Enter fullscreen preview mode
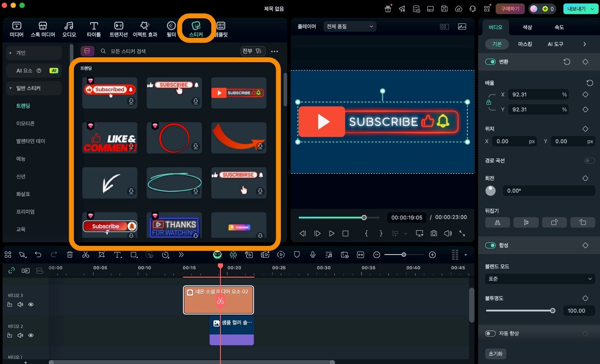Screen dimensions: 600x364 462,233
